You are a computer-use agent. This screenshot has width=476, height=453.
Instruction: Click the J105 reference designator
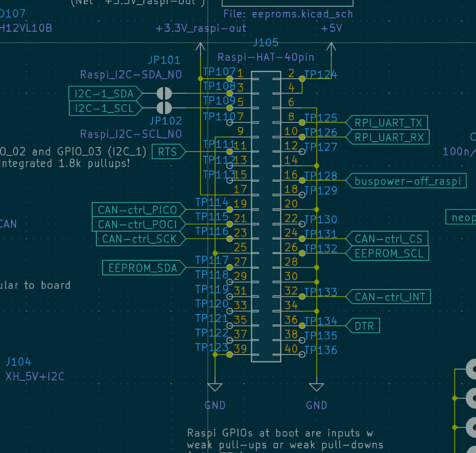pyautogui.click(x=266, y=43)
